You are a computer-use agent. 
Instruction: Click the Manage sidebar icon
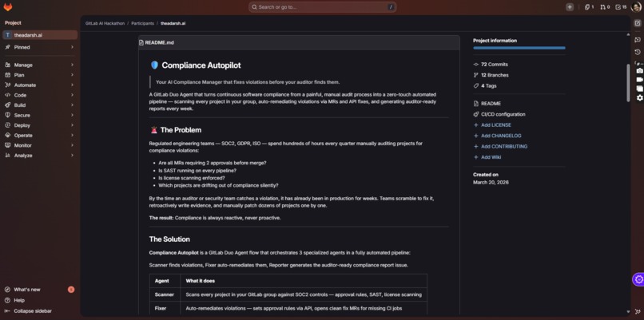[x=7, y=65]
